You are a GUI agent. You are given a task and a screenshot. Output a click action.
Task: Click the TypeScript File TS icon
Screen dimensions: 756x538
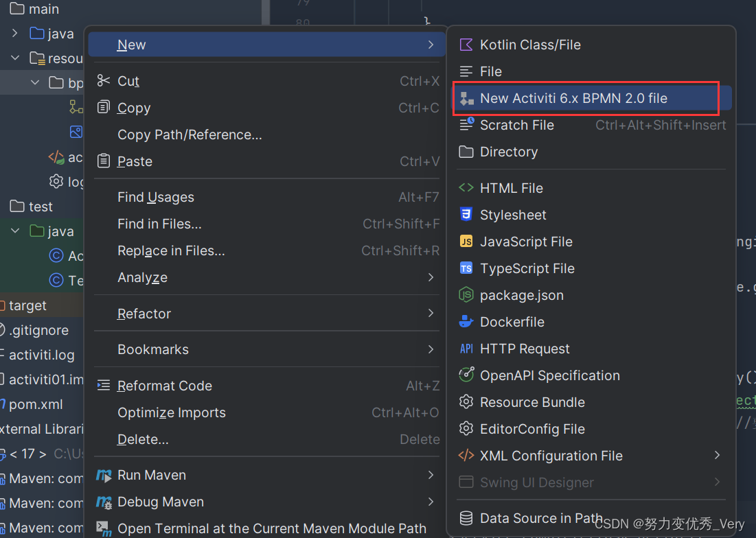point(466,268)
